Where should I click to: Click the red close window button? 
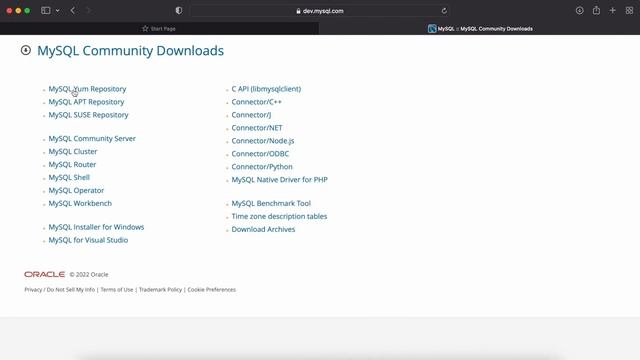(9, 11)
